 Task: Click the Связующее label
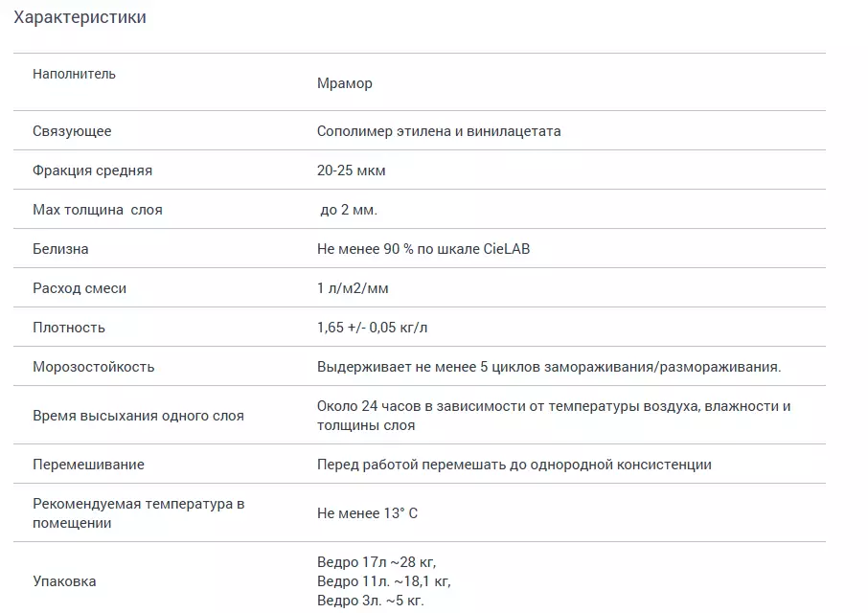72,131
